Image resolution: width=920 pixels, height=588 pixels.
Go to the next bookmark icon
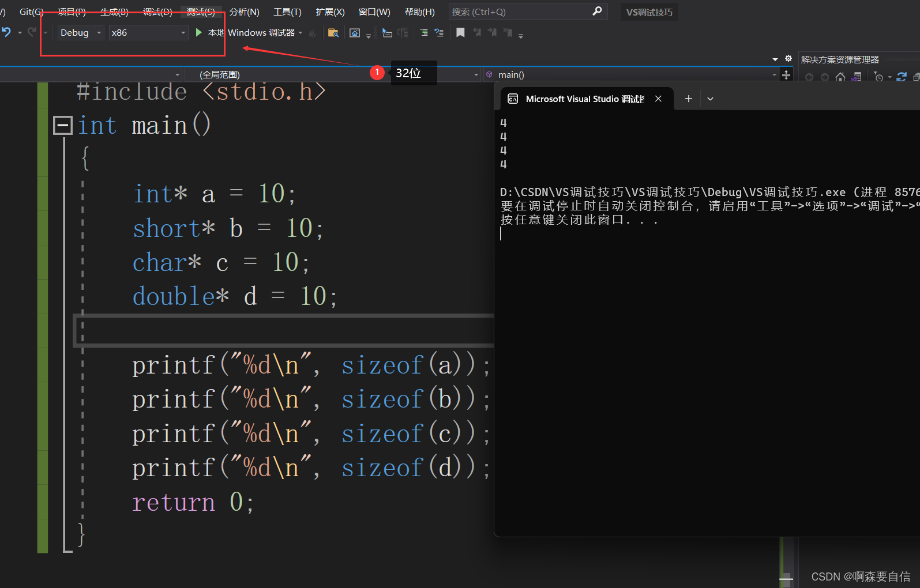click(x=492, y=32)
